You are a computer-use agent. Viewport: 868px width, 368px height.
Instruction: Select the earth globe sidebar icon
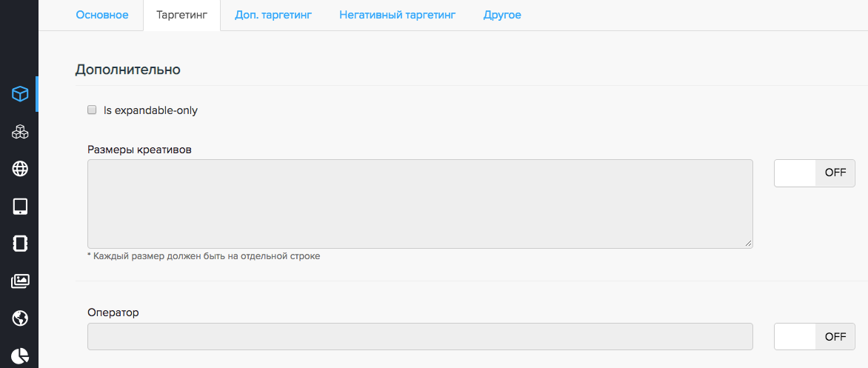(x=20, y=318)
